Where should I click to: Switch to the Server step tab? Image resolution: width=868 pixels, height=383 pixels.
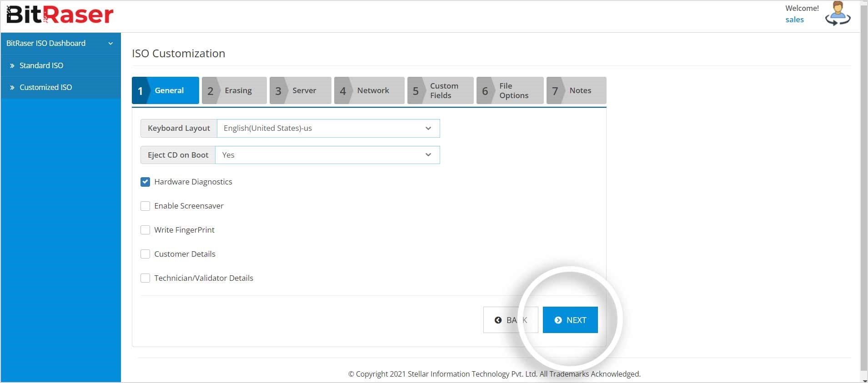click(x=301, y=90)
